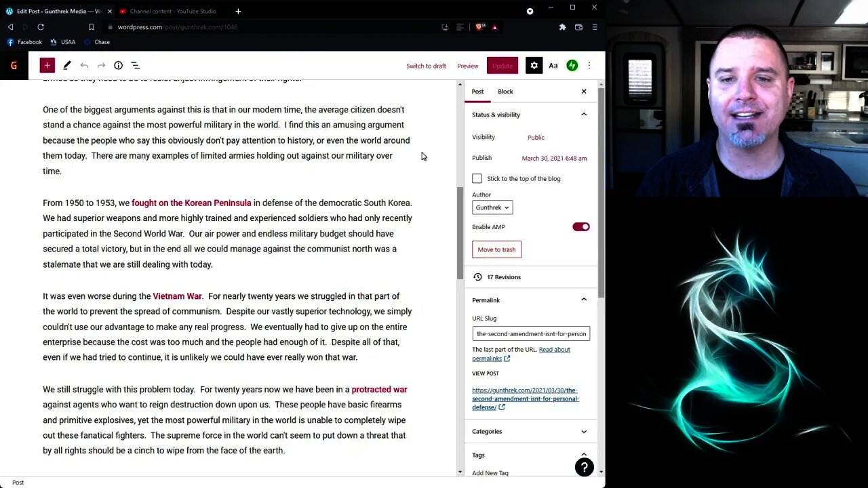This screenshot has width=868, height=488.
Task: Click the Brave rewards triangle icon
Action: click(494, 27)
